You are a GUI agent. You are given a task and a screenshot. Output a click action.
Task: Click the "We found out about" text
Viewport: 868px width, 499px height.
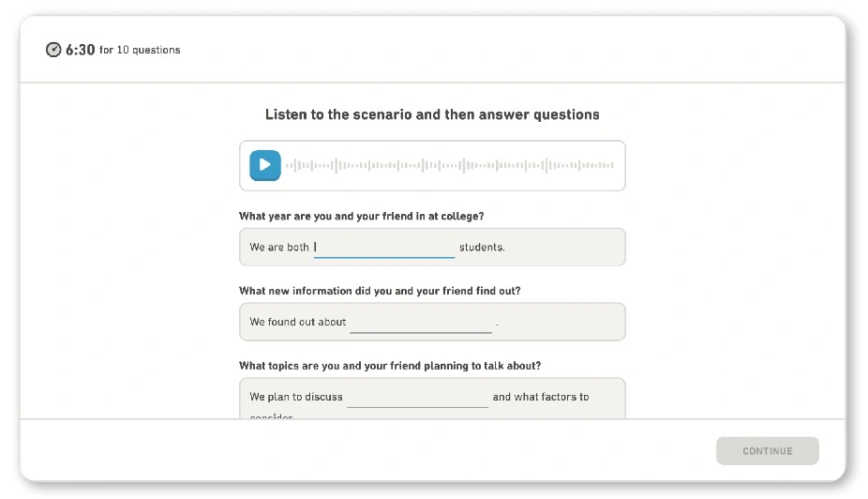[298, 323]
